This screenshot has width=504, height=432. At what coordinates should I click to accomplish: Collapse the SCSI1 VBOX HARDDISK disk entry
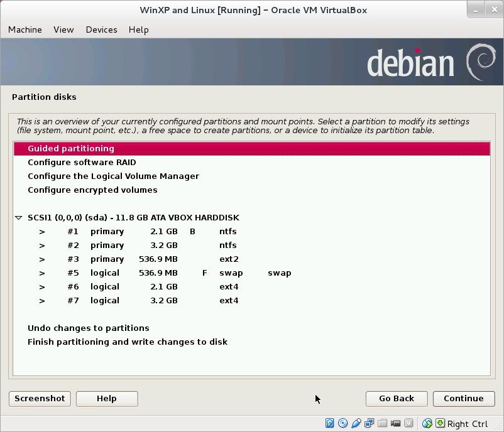[x=18, y=217]
